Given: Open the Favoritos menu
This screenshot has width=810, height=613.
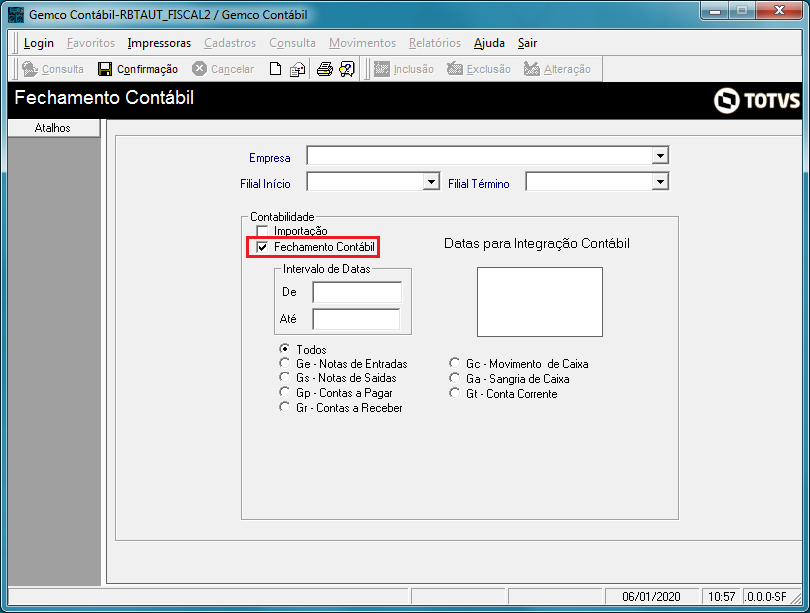Looking at the screenshot, I should (91, 43).
